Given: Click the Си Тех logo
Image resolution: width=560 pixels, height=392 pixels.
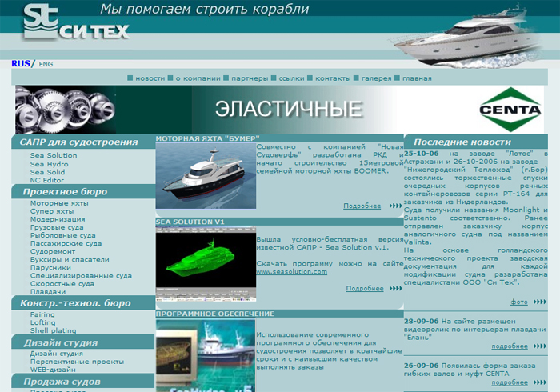Looking at the screenshot, I should [76, 22].
